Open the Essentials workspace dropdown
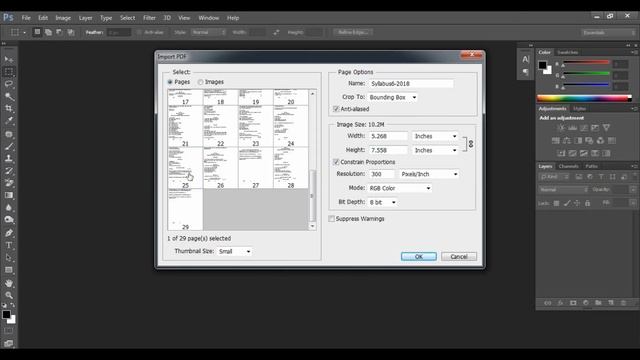 tap(608, 32)
